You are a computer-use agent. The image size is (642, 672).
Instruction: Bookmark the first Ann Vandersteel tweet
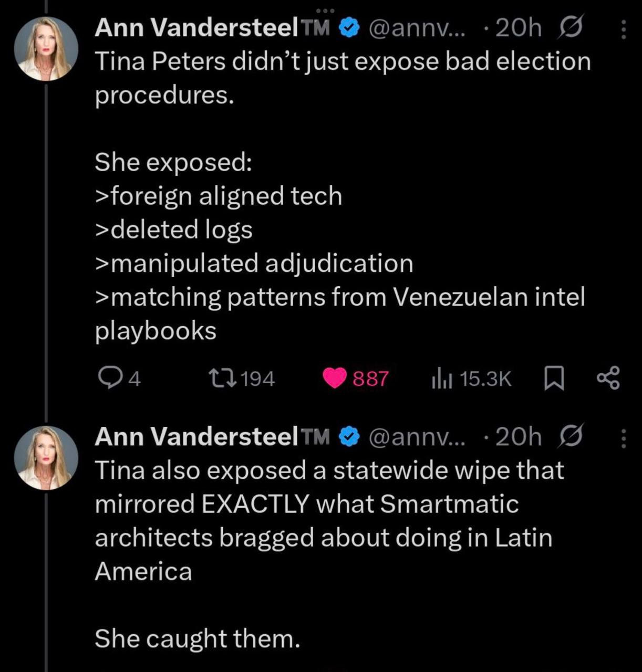coord(554,379)
